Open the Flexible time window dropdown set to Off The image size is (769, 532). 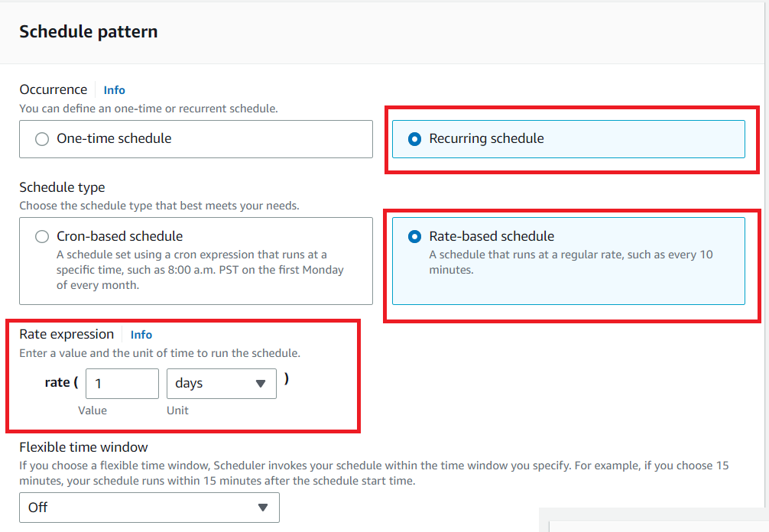tap(150, 508)
